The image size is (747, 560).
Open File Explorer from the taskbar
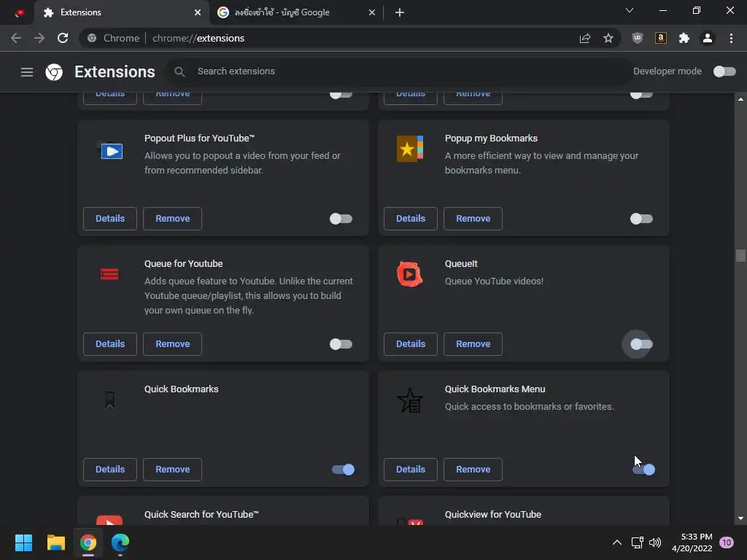coord(55,542)
